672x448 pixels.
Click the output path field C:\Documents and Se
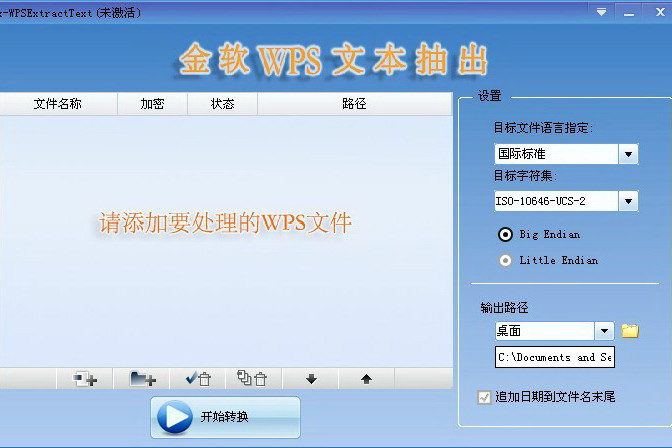pyautogui.click(x=555, y=357)
